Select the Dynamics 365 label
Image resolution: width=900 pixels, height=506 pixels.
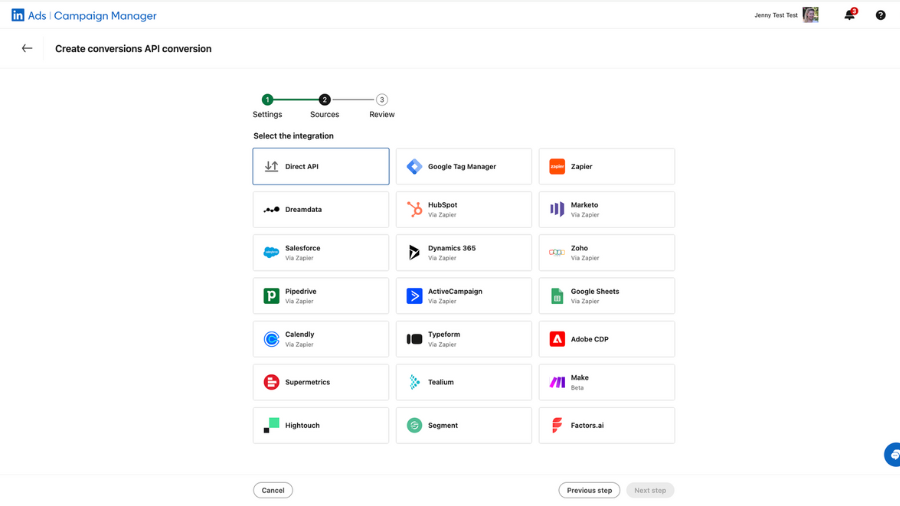click(x=452, y=248)
